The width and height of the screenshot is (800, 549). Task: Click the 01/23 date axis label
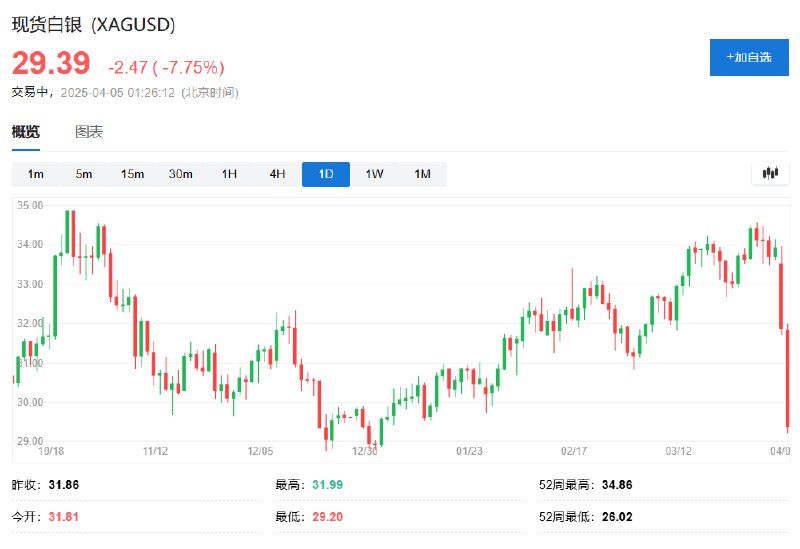[469, 451]
